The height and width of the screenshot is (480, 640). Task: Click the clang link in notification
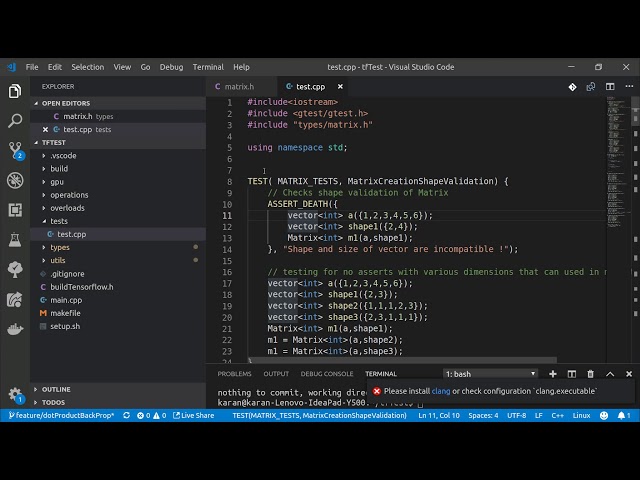click(441, 391)
